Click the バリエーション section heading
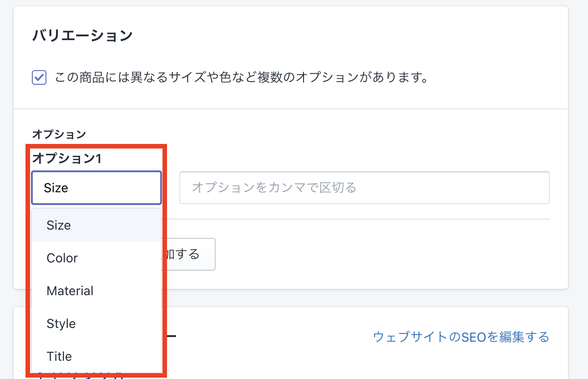Screen dimensions: 588x379 [82, 36]
